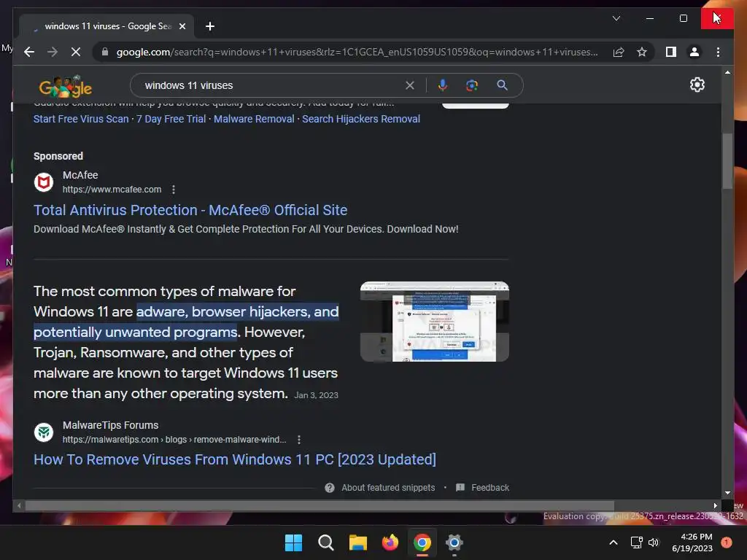Viewport: 747px width, 560px height.
Task: Click the MalwareTips Forums site name
Action: tap(111, 425)
